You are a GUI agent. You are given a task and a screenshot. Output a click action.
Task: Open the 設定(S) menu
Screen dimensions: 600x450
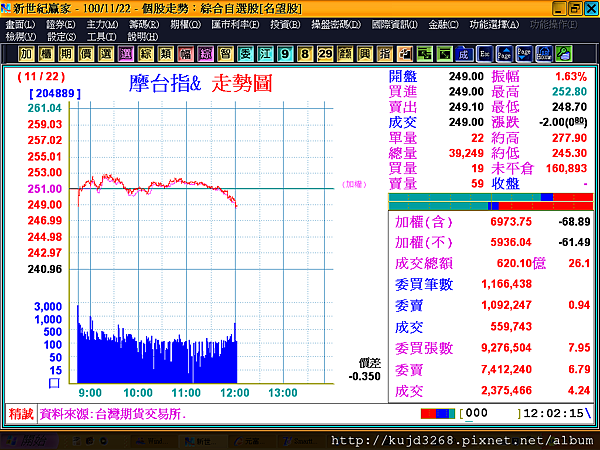point(62,37)
